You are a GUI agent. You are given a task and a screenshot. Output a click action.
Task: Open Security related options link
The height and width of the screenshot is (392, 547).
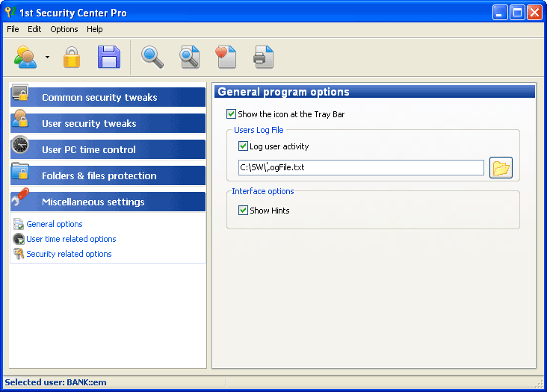pos(69,254)
